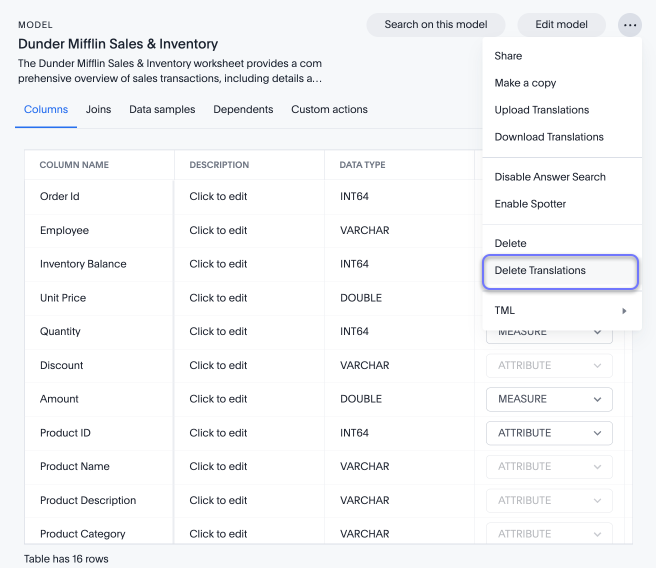
Task: Edit the description for Unit Price
Action: (x=218, y=298)
